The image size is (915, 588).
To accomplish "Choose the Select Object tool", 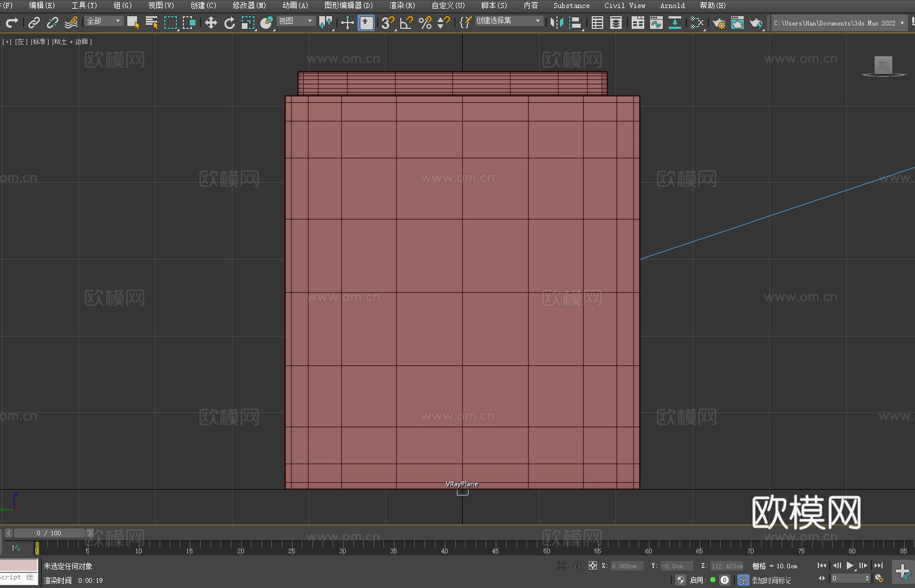I will click(133, 23).
